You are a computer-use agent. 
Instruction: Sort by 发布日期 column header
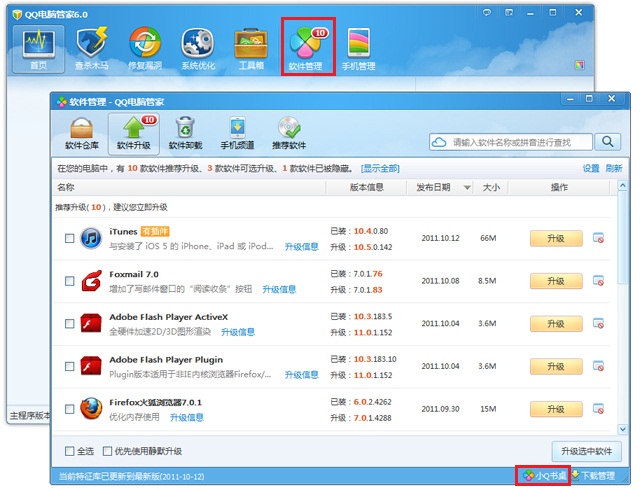coord(436,187)
